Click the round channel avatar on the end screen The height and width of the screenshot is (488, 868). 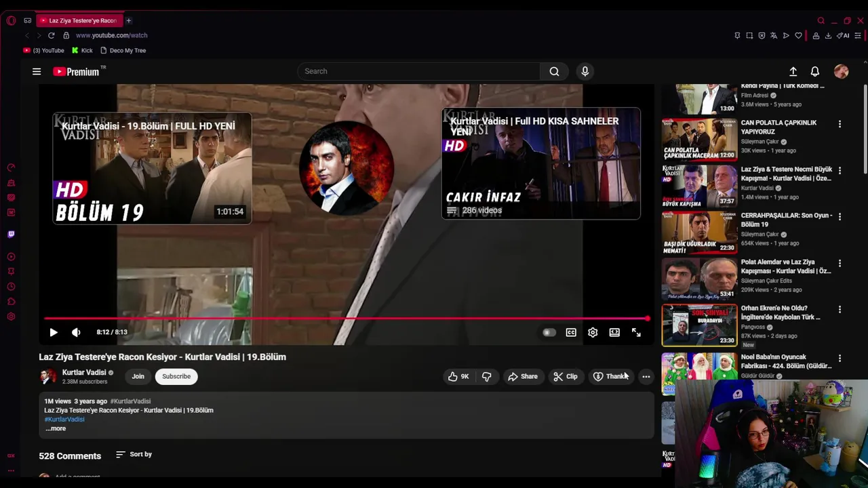click(x=347, y=169)
